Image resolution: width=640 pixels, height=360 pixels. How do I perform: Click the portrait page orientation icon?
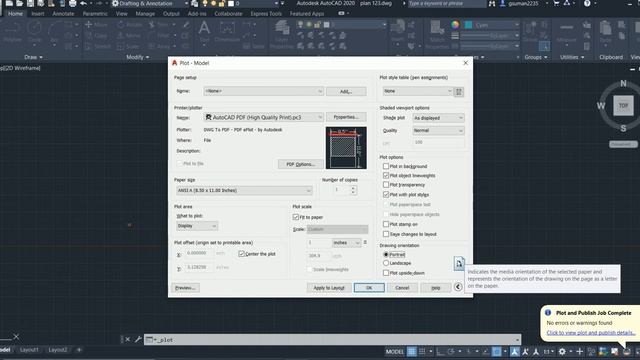(459, 263)
